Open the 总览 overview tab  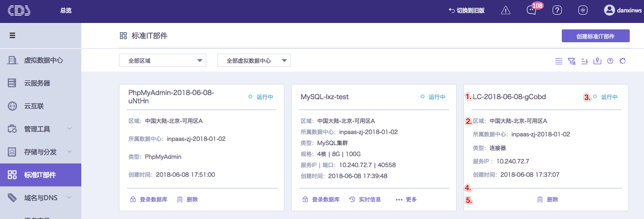66,11
